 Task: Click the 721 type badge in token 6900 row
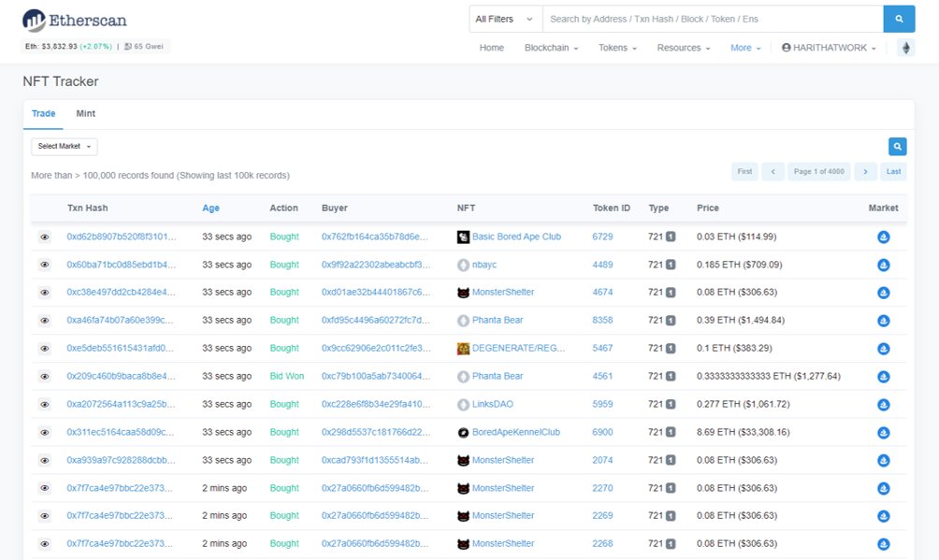pos(662,432)
